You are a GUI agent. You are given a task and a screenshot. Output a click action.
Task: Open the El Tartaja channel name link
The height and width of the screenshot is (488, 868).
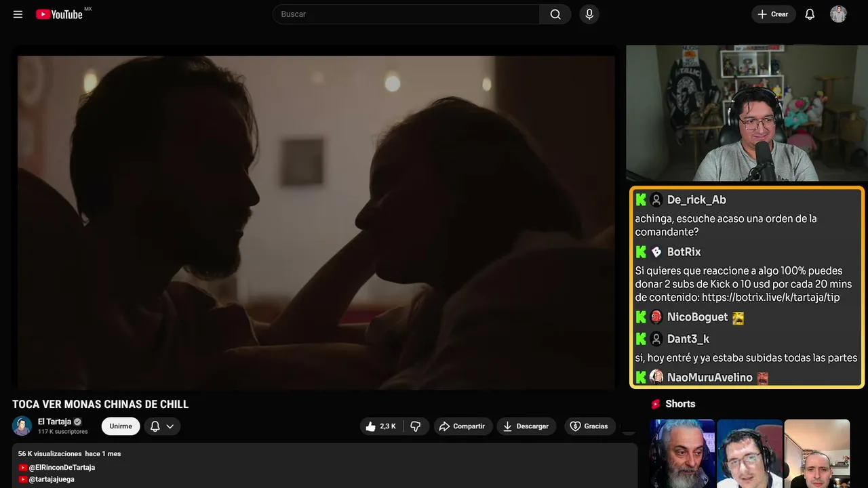tap(54, 422)
